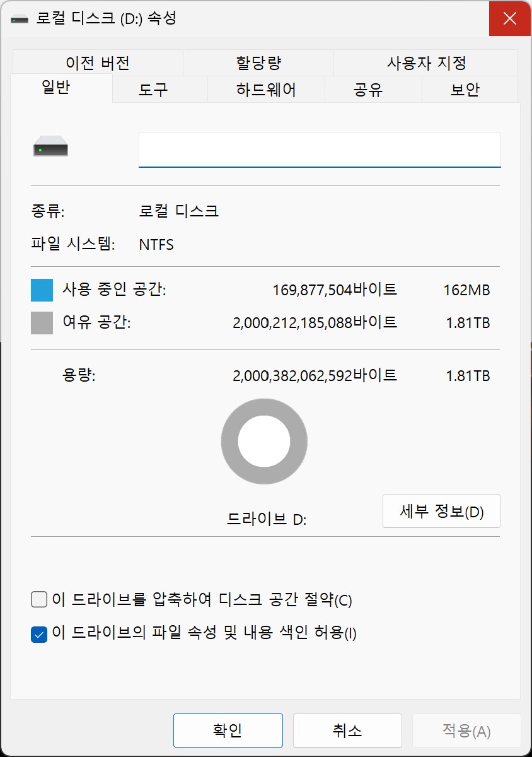Open the 사용자 지정 tab

click(426, 63)
